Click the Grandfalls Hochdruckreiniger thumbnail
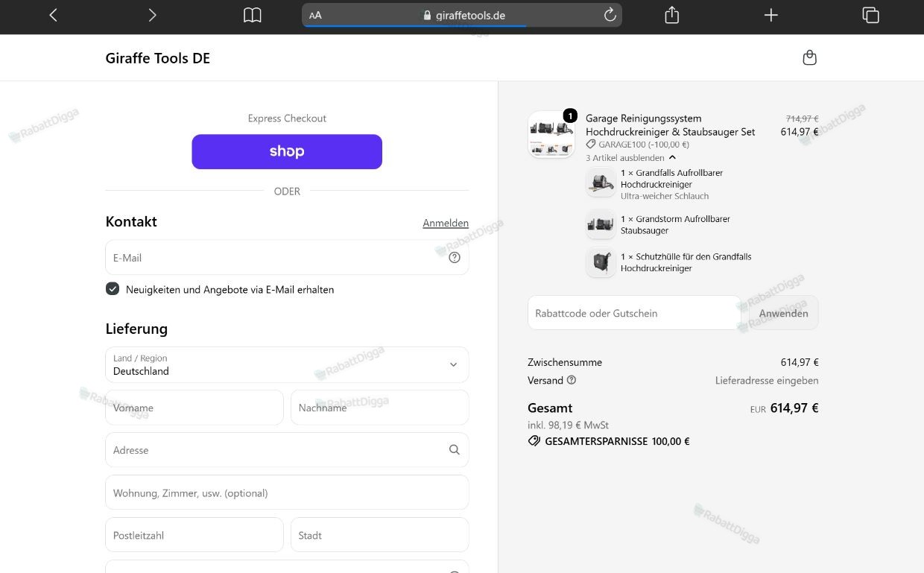Screen dimensions: 924x573 (601, 183)
